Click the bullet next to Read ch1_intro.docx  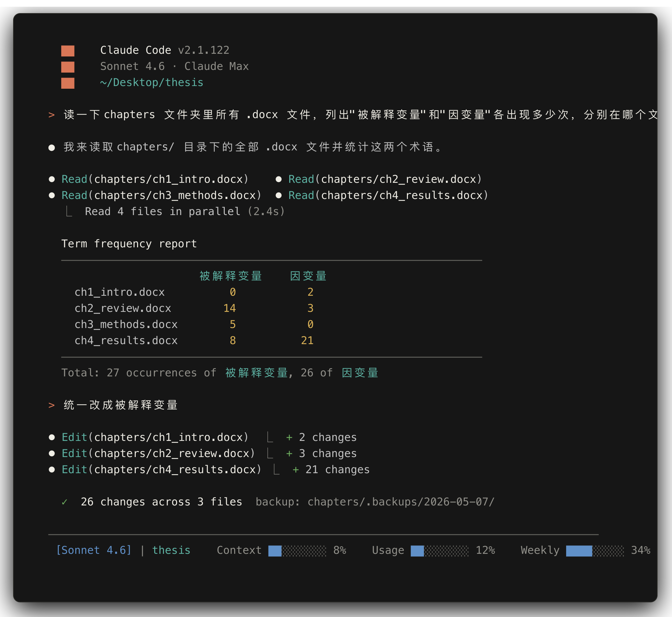point(52,179)
